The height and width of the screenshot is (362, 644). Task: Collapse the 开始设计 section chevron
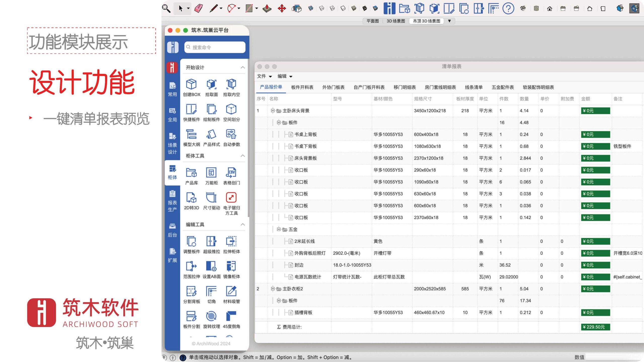pyautogui.click(x=243, y=67)
